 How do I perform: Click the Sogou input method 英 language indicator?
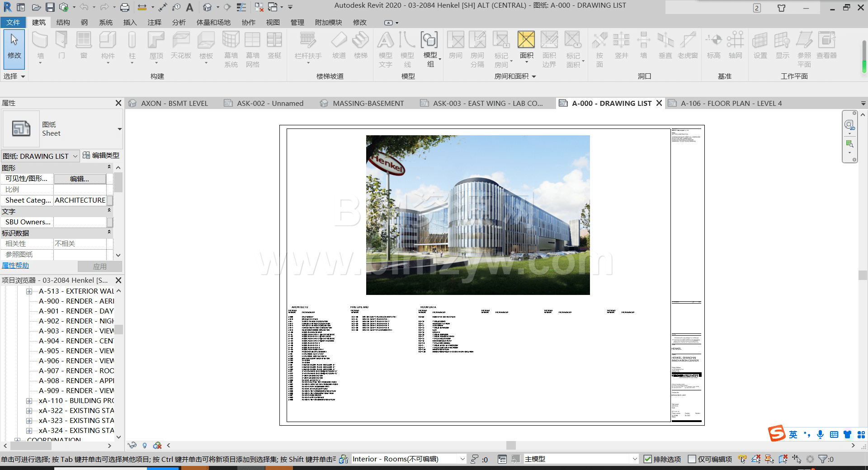pyautogui.click(x=793, y=435)
